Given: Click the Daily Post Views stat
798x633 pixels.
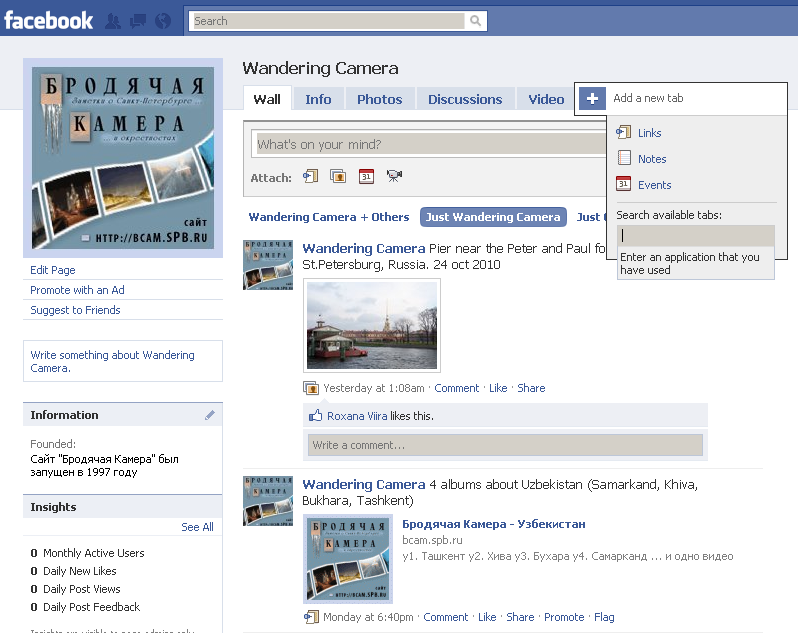Looking at the screenshot, I should [x=75, y=589].
